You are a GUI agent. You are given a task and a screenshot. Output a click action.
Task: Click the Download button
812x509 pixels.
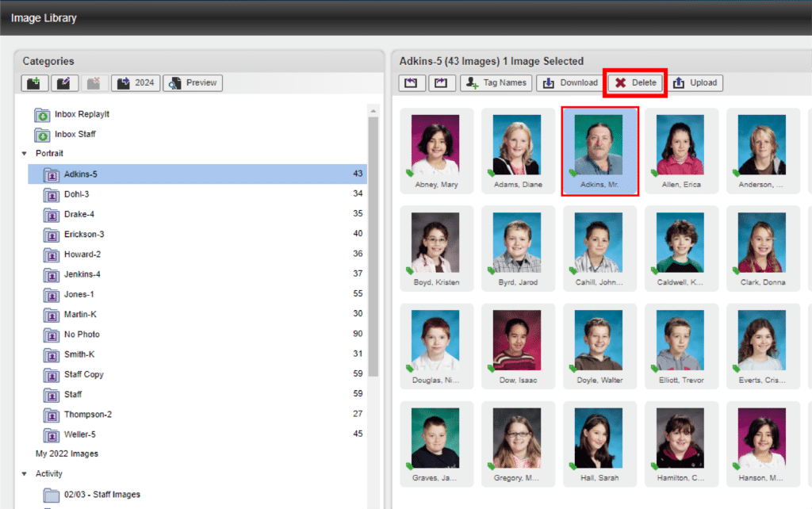coord(570,82)
